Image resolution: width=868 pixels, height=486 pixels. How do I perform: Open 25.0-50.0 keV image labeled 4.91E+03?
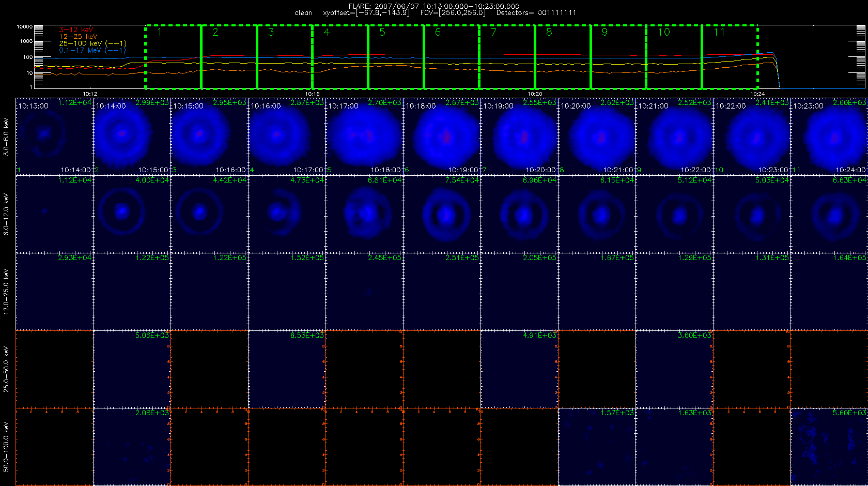pyautogui.click(x=520, y=369)
